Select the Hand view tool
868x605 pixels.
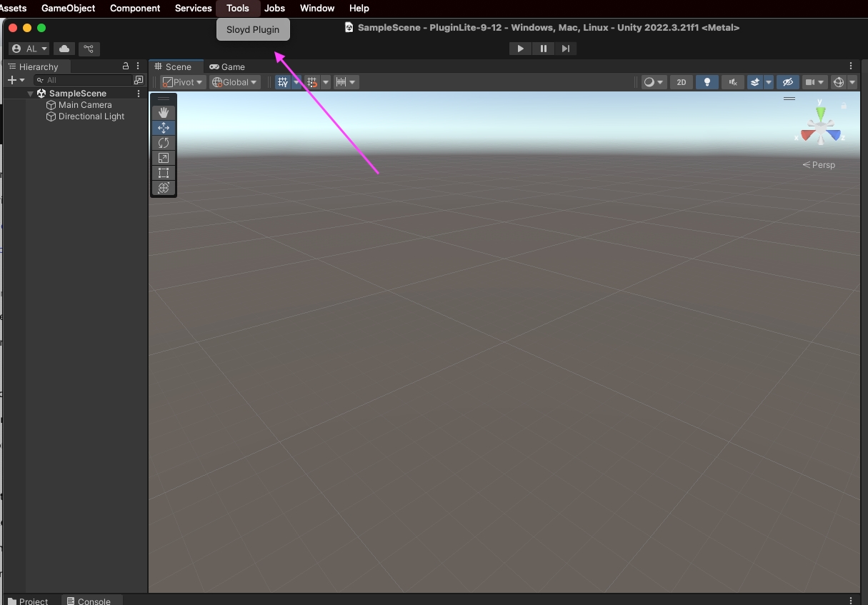[164, 112]
